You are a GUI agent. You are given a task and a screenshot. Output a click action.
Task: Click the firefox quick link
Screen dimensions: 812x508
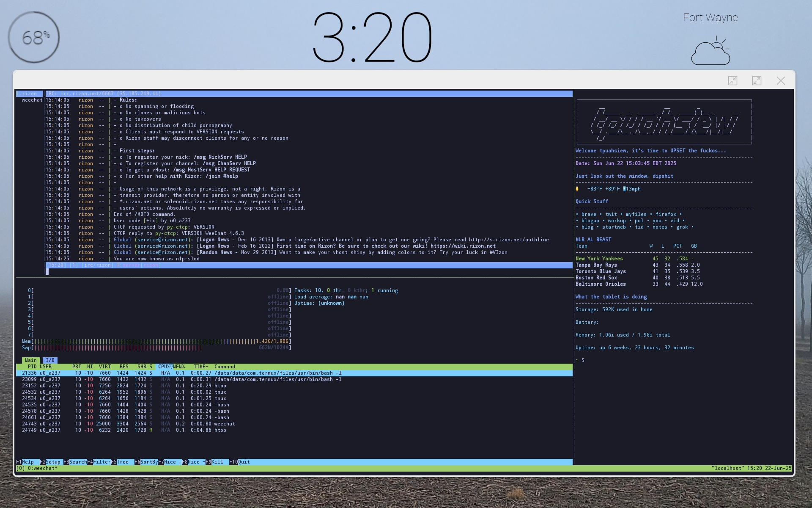point(666,214)
